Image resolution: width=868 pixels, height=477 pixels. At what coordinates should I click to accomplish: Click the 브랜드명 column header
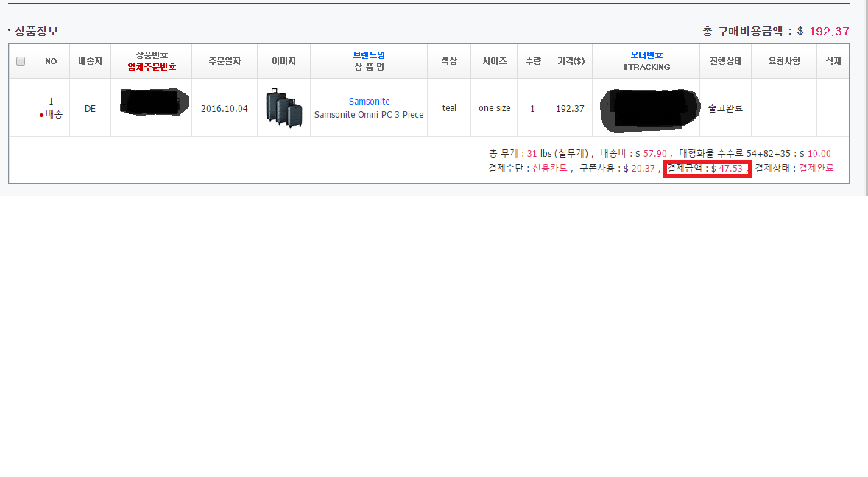(x=369, y=55)
